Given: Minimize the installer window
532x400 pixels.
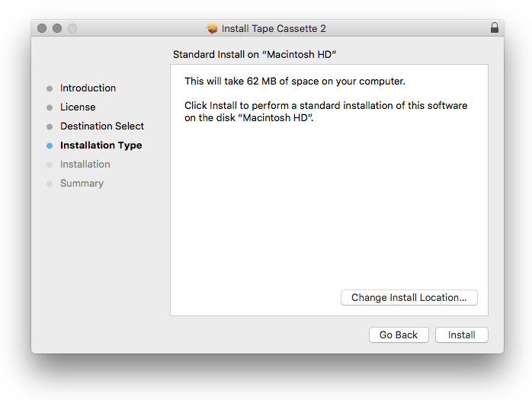Looking at the screenshot, I should click(57, 28).
